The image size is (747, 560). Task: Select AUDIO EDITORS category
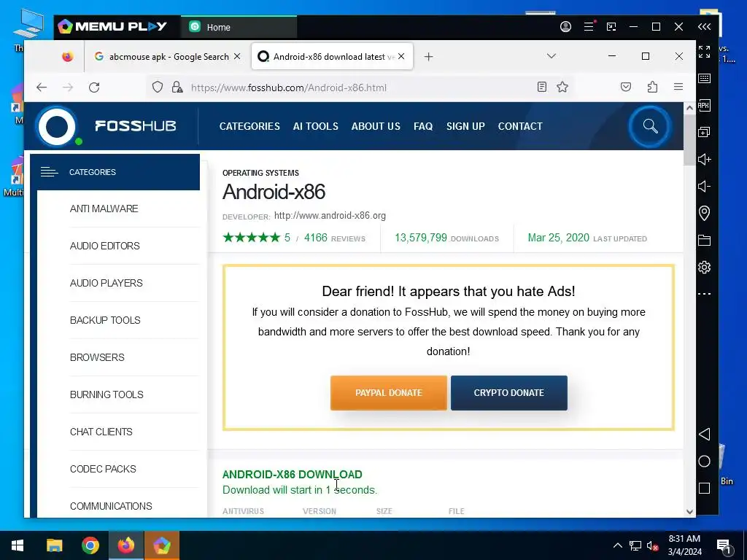105,246
